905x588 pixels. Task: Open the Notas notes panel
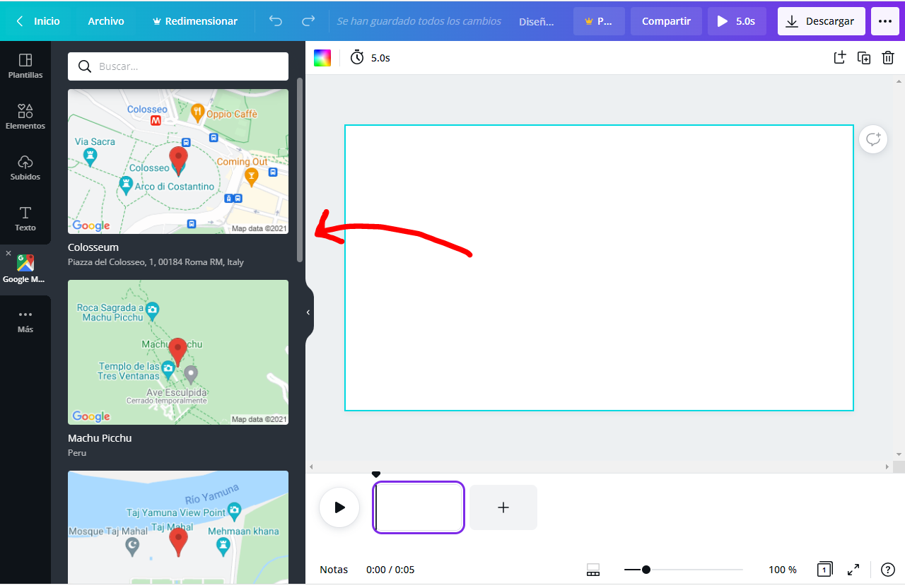click(334, 570)
